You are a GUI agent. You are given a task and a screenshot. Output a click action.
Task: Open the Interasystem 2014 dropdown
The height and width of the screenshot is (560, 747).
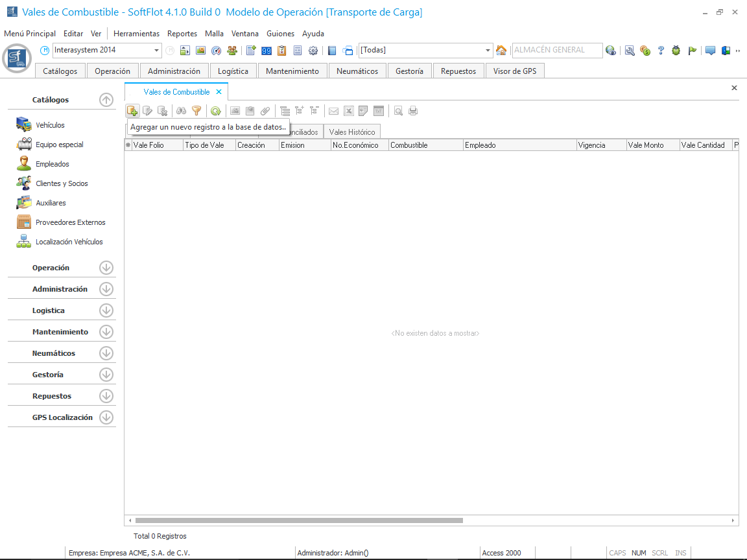[157, 51]
